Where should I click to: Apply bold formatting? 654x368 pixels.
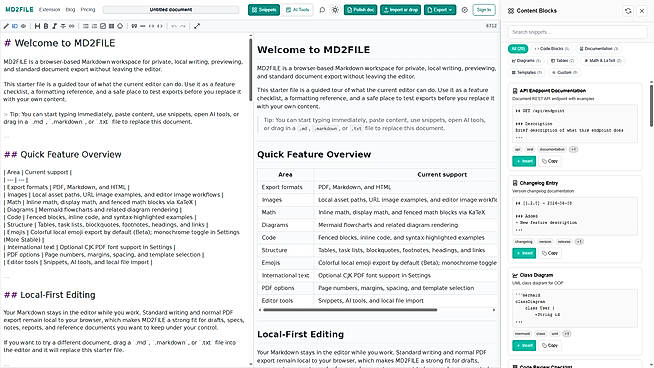point(46,26)
